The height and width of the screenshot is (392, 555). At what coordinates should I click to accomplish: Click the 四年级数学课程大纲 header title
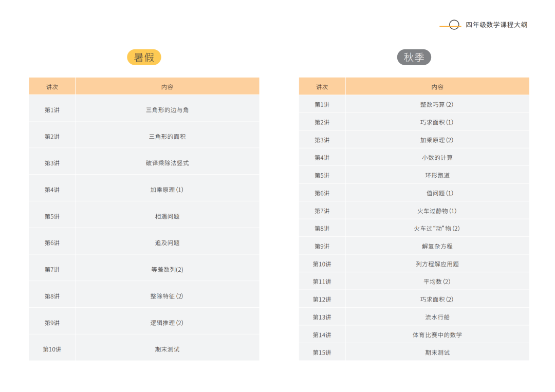tap(496, 25)
